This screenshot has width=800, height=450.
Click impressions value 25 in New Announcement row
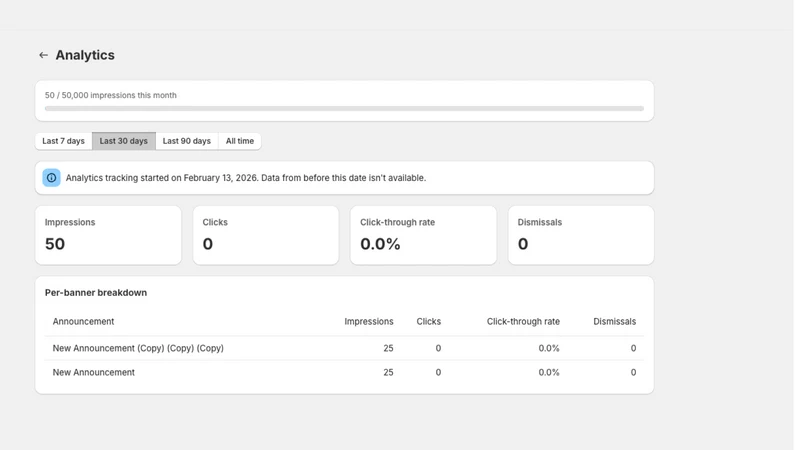[388, 372]
